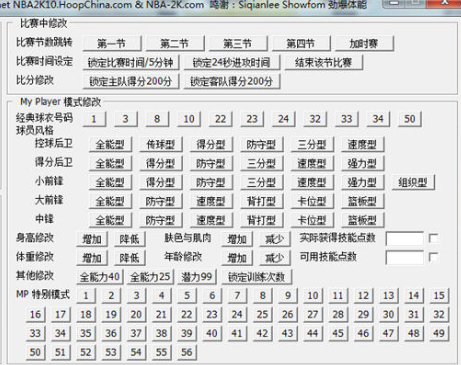Click the 锁定训练次数 button
The image size is (461, 365).
pos(257,277)
